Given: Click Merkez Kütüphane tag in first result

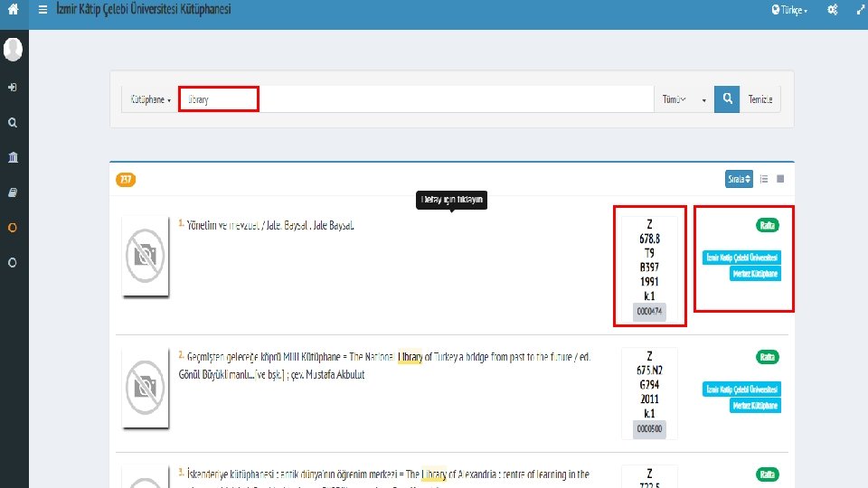Looking at the screenshot, I should (755, 273).
